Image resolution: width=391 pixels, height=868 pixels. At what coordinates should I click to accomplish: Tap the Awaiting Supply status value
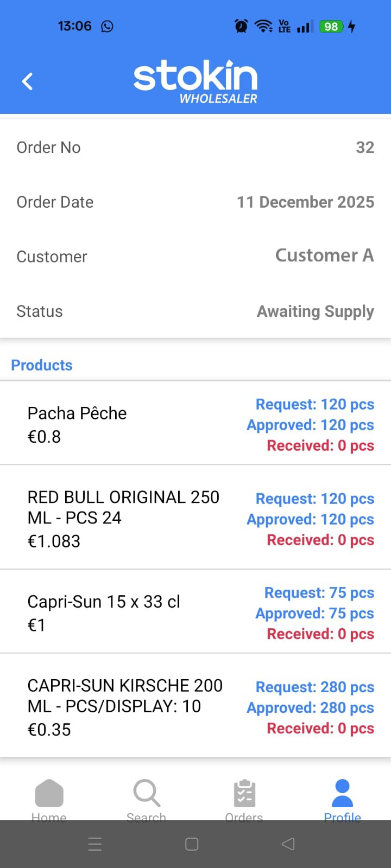click(x=315, y=311)
